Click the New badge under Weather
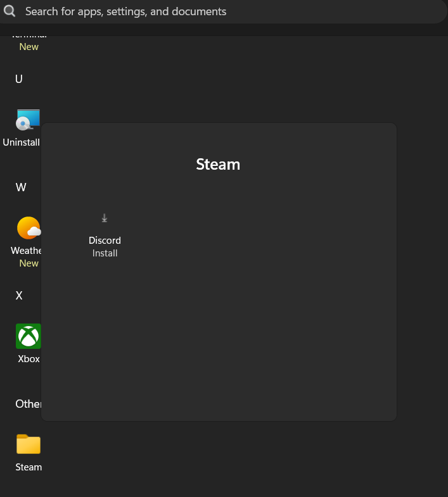Image resolution: width=448 pixels, height=497 pixels. pyautogui.click(x=29, y=263)
